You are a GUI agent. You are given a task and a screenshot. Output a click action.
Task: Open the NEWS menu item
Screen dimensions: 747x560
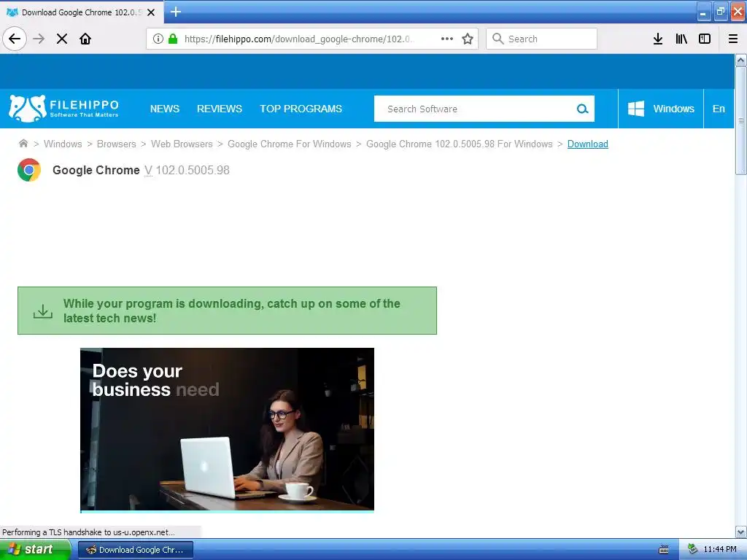[x=165, y=109]
